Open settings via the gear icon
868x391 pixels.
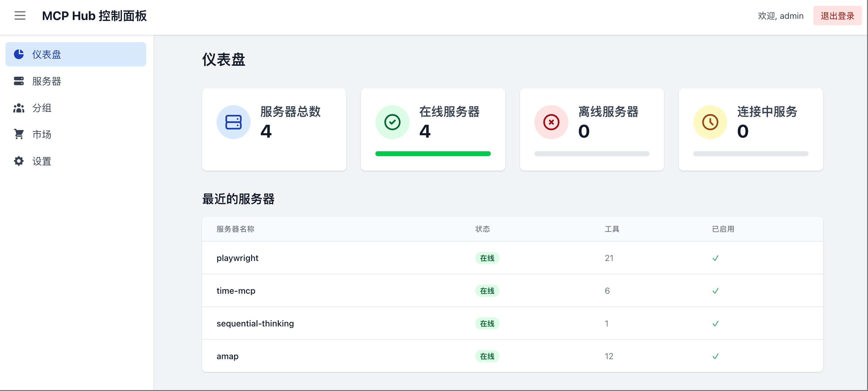coord(19,161)
